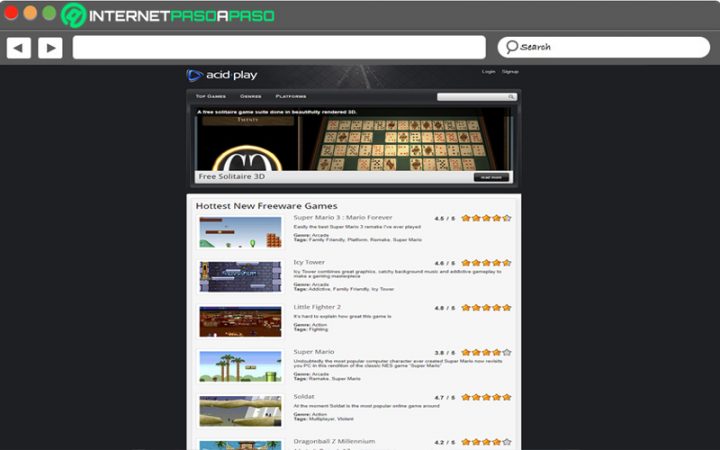Click the magnifier icon in browser Search
720x450 pixels.
pos(512,46)
